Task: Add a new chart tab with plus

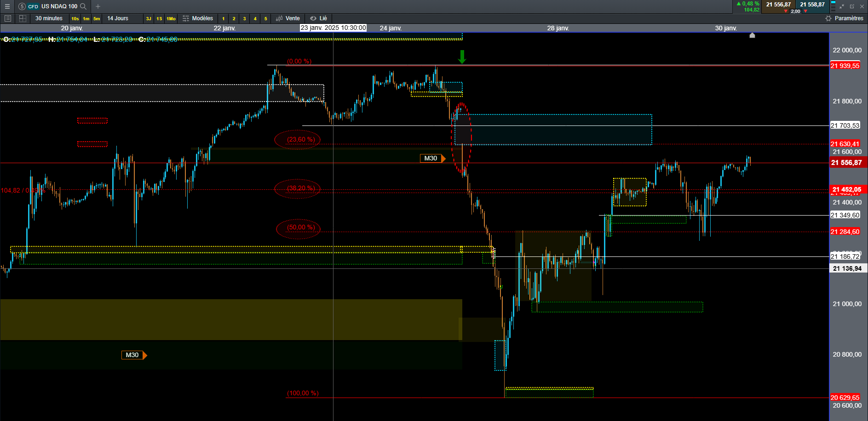Action: click(x=98, y=6)
